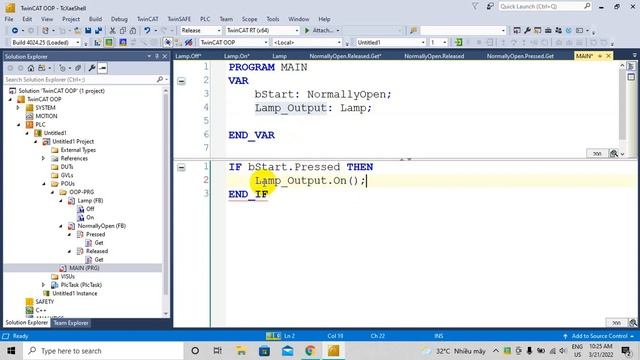640x360 pixels.
Task: Click the search magnifier in Solution Explorer
Action: tap(160, 80)
